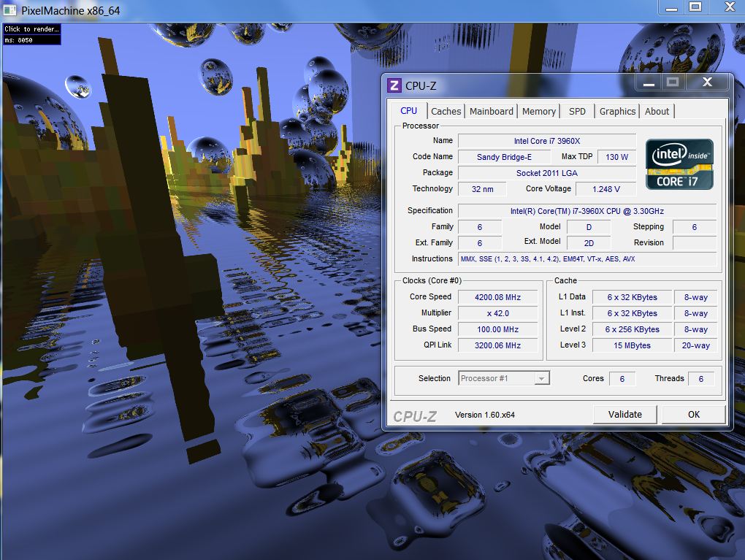Close the CPU-Z window

[x=707, y=83]
